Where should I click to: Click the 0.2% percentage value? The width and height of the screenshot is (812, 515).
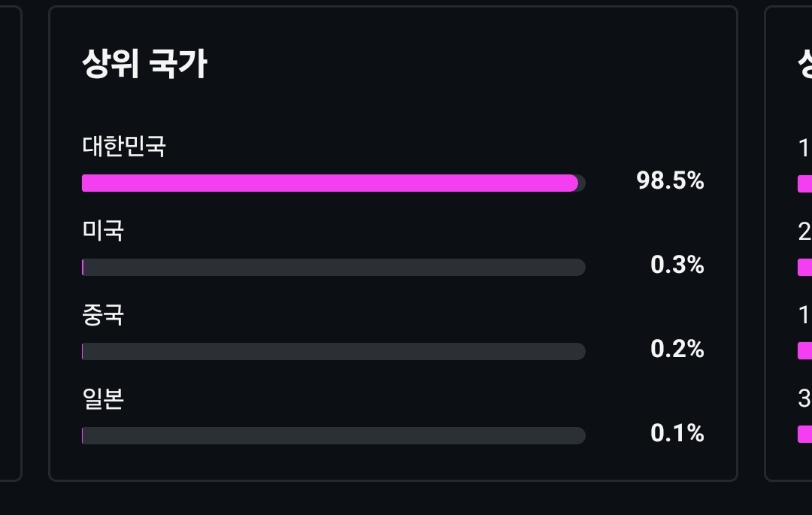[677, 349]
